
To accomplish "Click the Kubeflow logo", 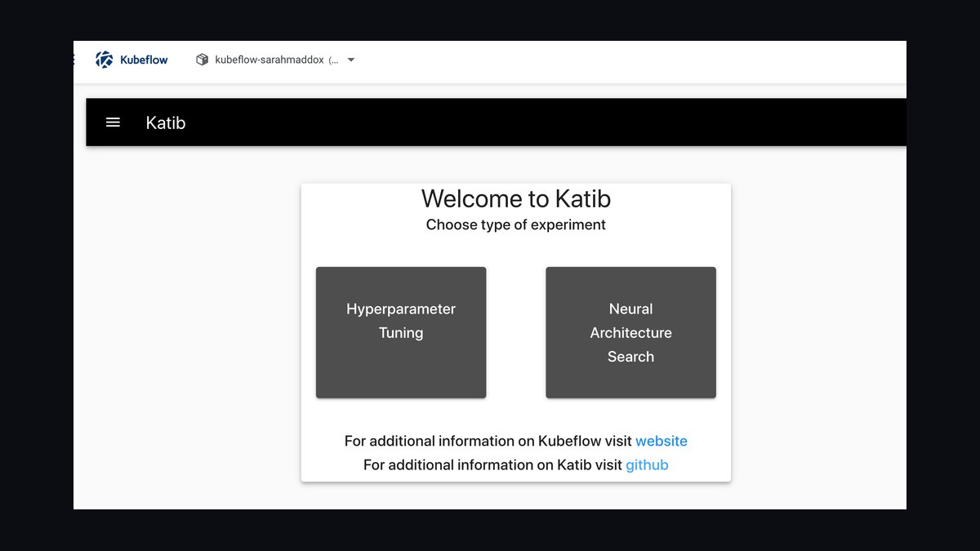I will pos(104,60).
